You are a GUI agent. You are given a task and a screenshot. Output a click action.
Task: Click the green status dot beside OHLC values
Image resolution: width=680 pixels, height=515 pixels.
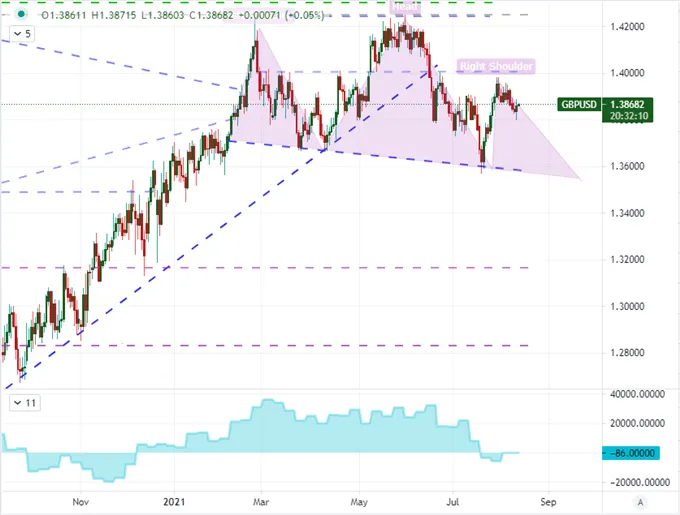click(20, 15)
